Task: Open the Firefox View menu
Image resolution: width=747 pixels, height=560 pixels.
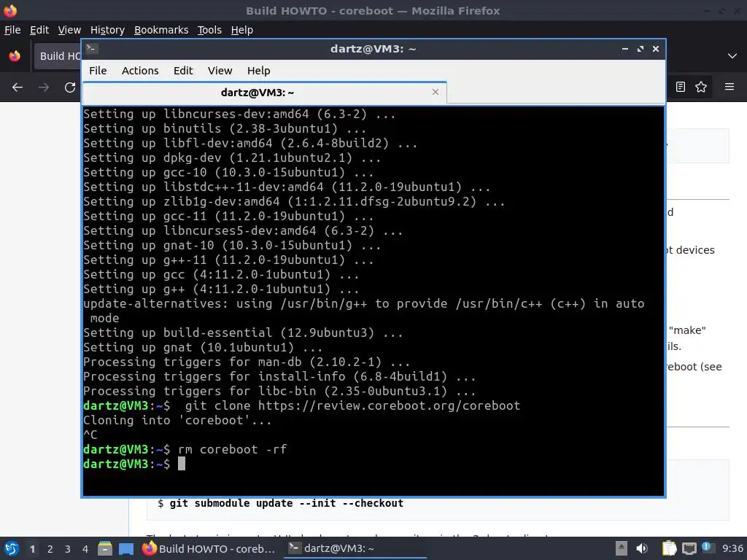Action: pyautogui.click(x=69, y=30)
